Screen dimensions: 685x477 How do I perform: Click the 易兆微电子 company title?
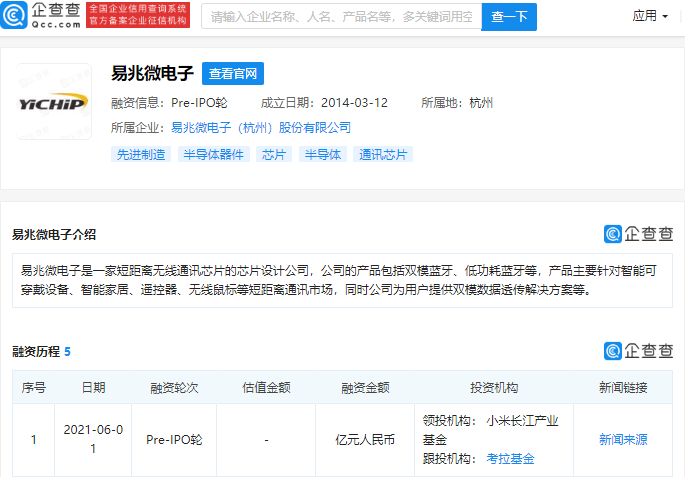(152, 73)
